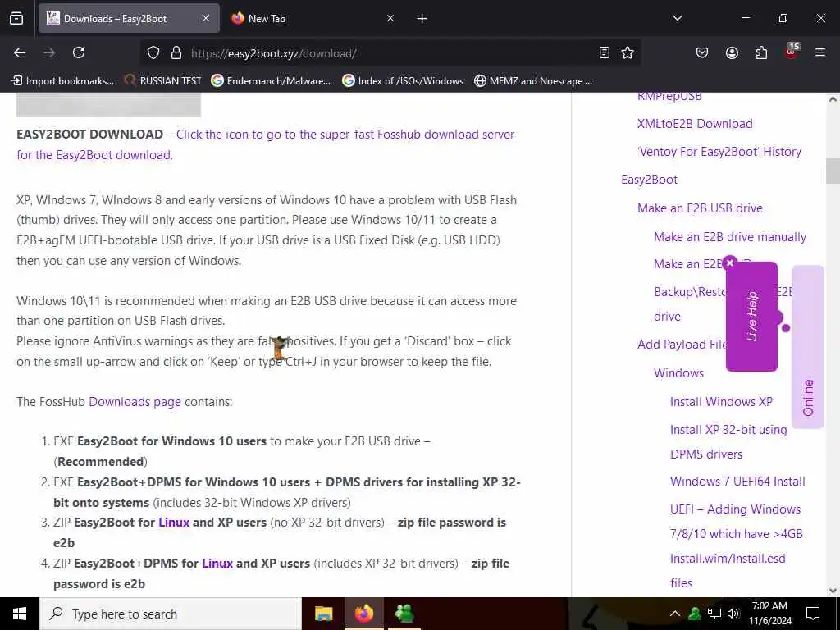
Task: Reload the current page
Action: (x=79, y=52)
